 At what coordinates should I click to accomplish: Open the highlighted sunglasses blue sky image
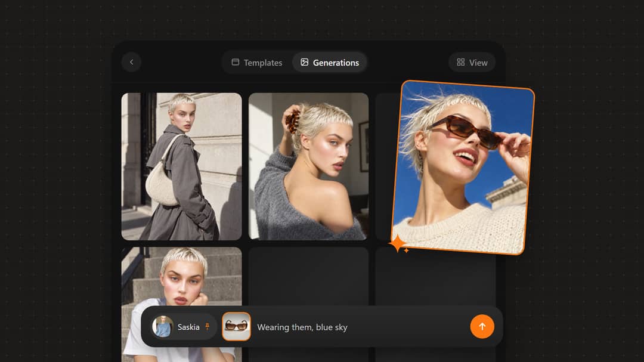click(x=463, y=168)
